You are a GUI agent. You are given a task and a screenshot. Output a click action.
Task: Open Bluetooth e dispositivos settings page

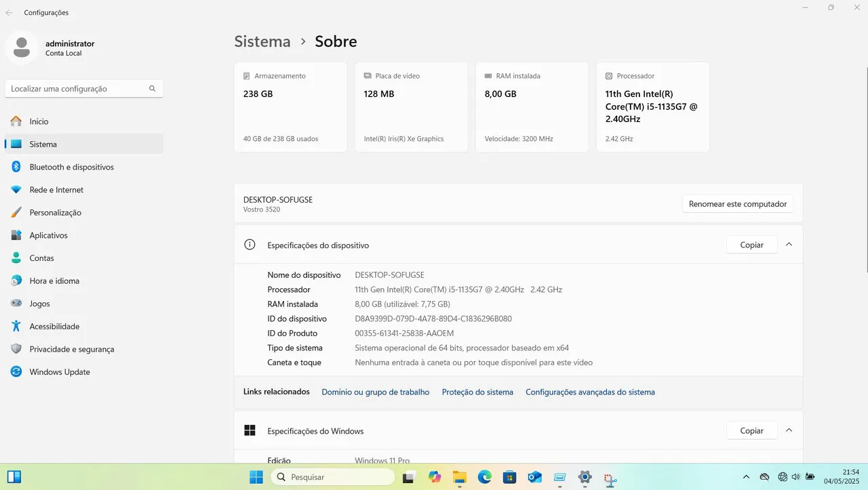(84, 167)
